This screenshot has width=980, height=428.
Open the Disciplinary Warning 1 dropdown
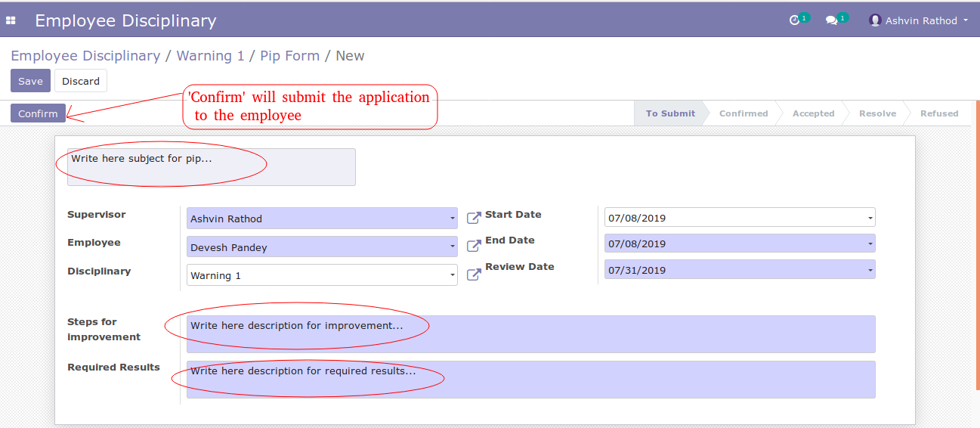point(322,275)
